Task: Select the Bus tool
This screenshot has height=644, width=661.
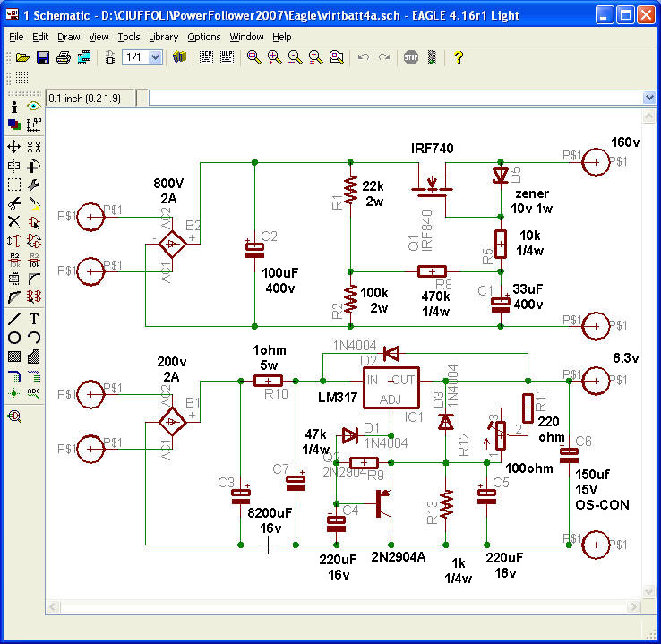Action: (14, 376)
